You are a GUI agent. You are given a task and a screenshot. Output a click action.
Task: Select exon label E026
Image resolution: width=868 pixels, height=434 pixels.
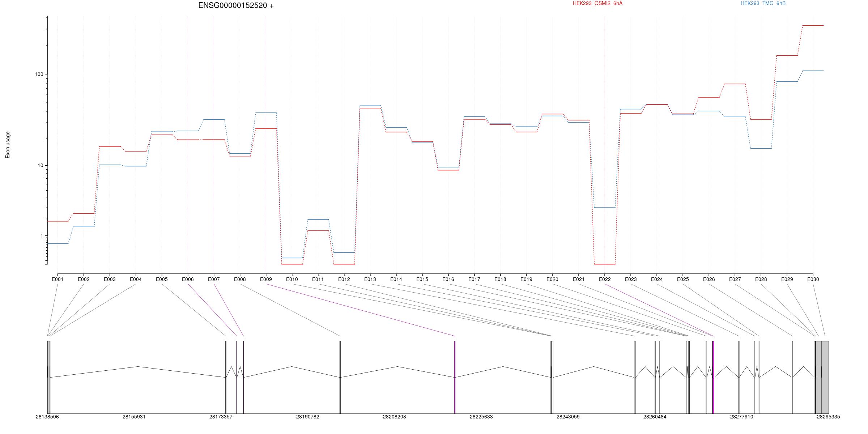coord(709,279)
